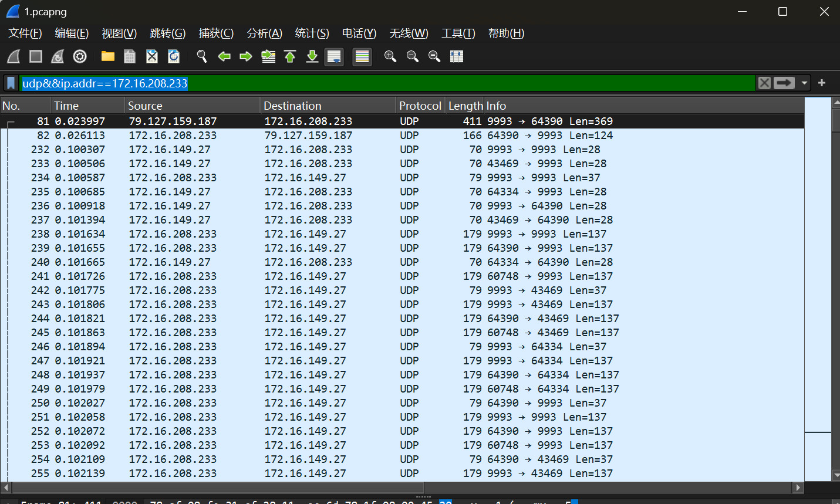
Task: Select packet 241 row 60748 → 9993
Action: [402, 276]
